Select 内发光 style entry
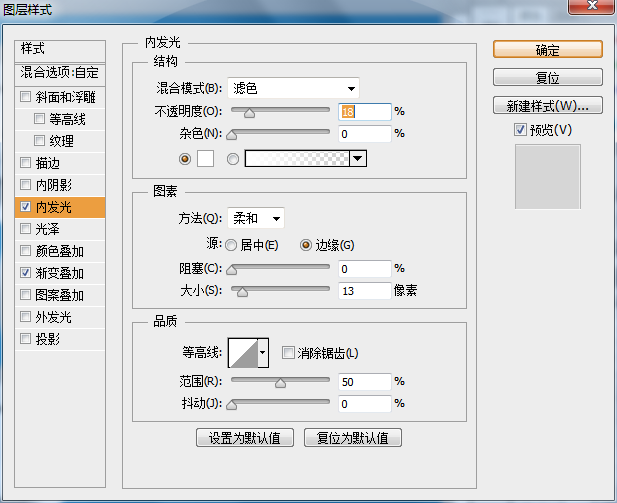 tap(60, 207)
